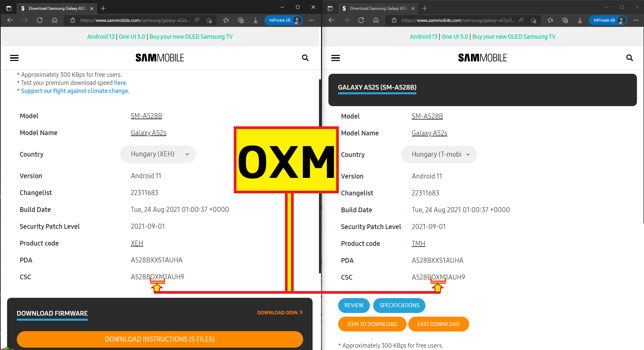Add page to favorites in left window
644x350 pixels.
click(x=209, y=20)
